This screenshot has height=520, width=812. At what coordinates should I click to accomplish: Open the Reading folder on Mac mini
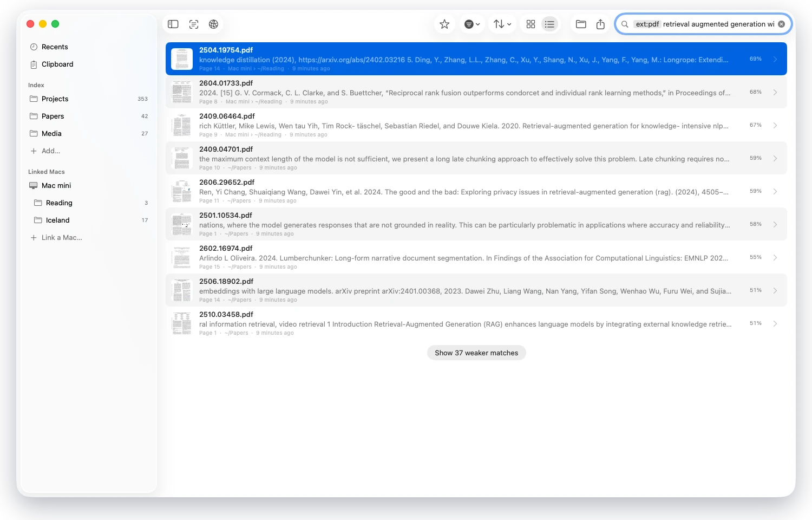click(89, 203)
